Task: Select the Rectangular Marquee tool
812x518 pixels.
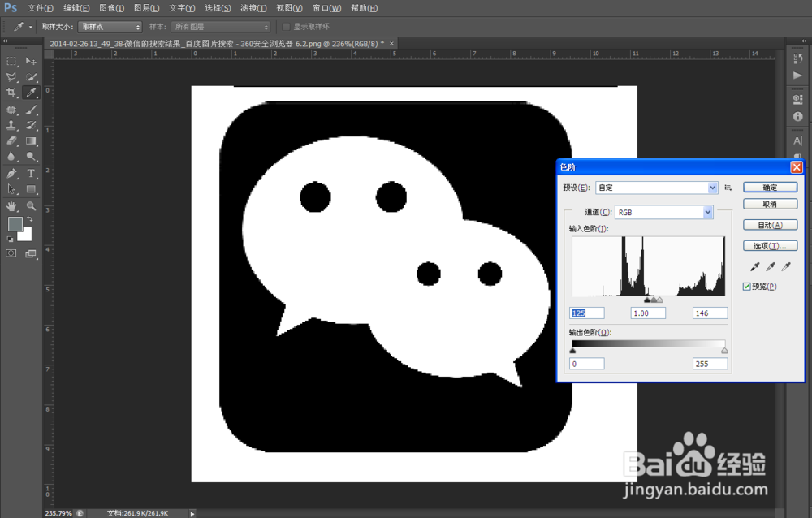Action: (x=11, y=61)
